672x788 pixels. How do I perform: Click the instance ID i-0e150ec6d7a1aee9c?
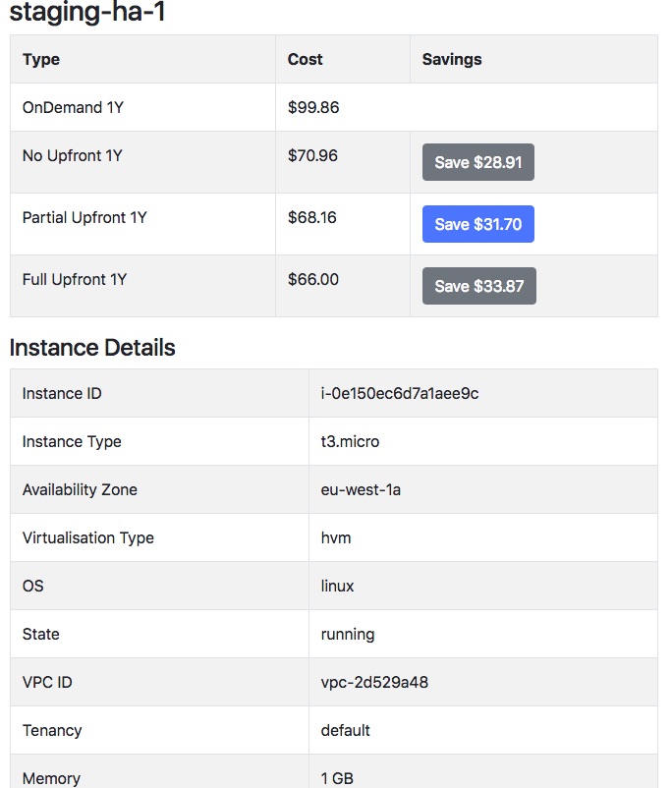click(400, 393)
